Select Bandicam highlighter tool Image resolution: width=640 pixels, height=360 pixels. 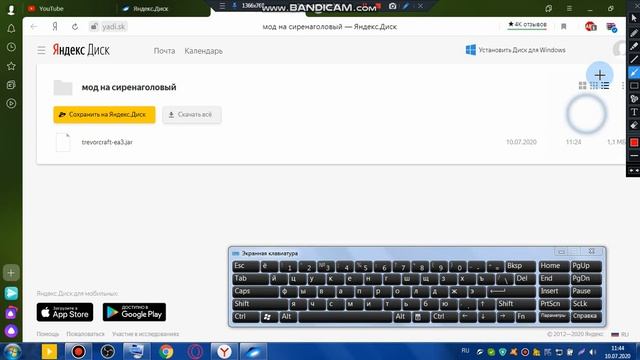(633, 46)
